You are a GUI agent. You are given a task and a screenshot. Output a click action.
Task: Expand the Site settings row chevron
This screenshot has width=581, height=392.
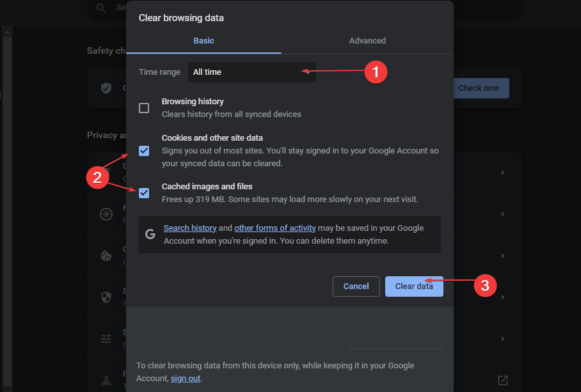click(503, 339)
